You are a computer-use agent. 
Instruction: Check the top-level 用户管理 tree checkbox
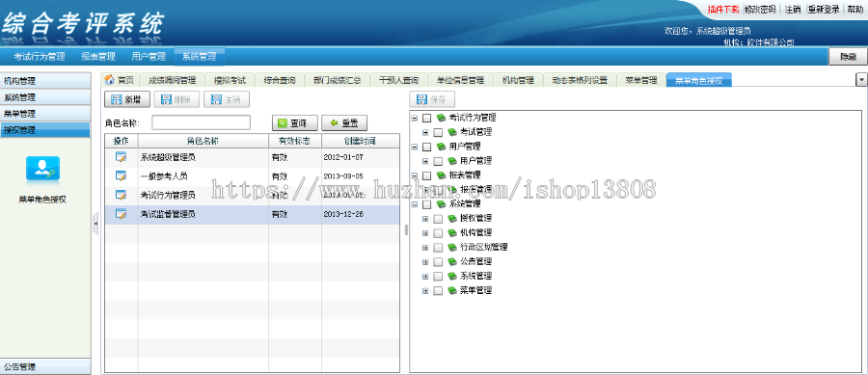(x=427, y=147)
